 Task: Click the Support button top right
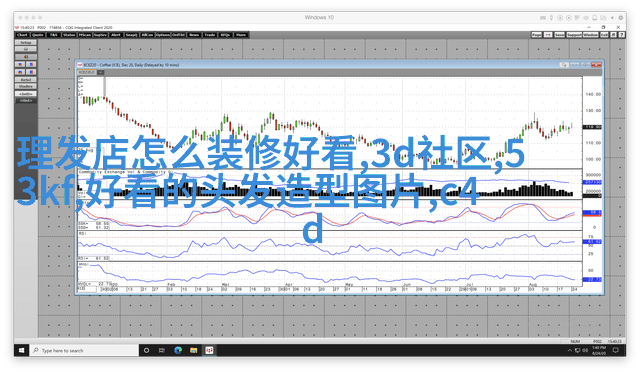tap(574, 35)
